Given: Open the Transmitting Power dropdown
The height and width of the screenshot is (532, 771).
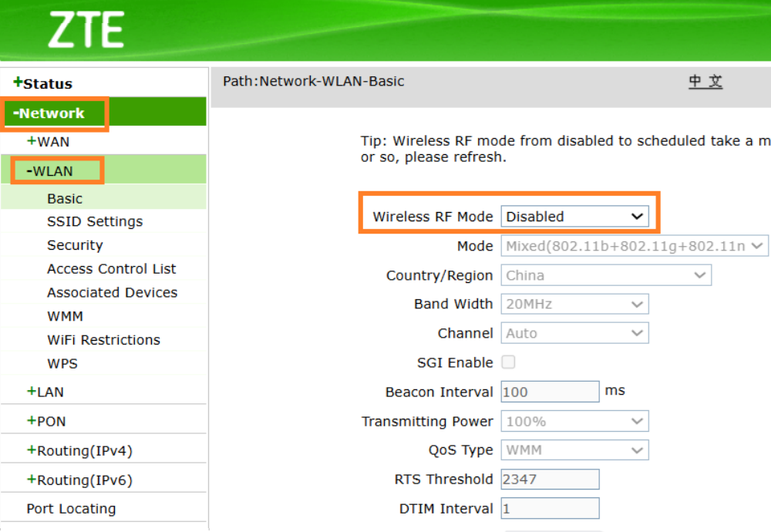Looking at the screenshot, I should coord(574,421).
